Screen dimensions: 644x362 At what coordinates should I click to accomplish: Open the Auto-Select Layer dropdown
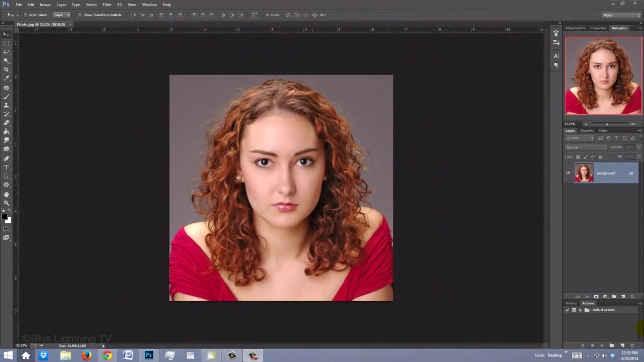[62, 15]
